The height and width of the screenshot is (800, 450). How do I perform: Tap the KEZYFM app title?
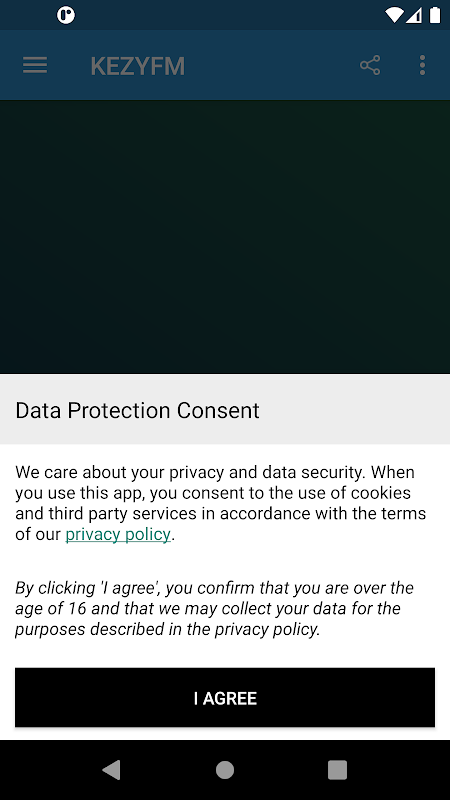point(138,66)
